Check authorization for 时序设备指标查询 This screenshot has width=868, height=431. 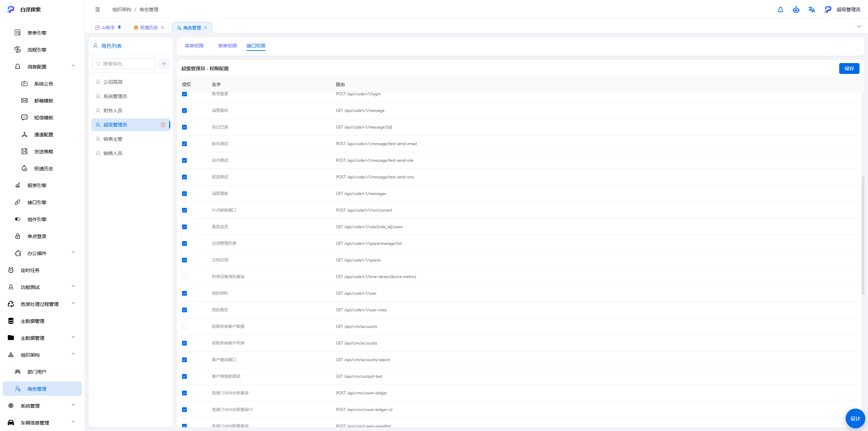coord(184,277)
